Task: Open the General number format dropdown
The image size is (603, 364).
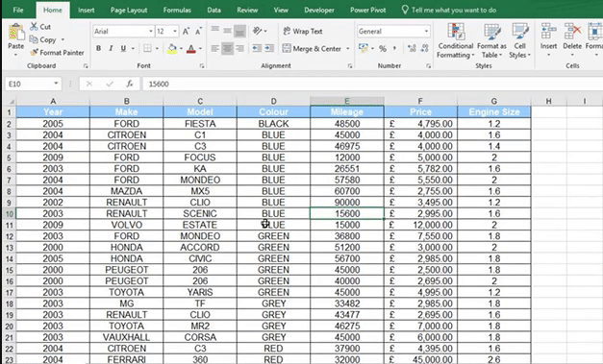Action: coord(426,32)
